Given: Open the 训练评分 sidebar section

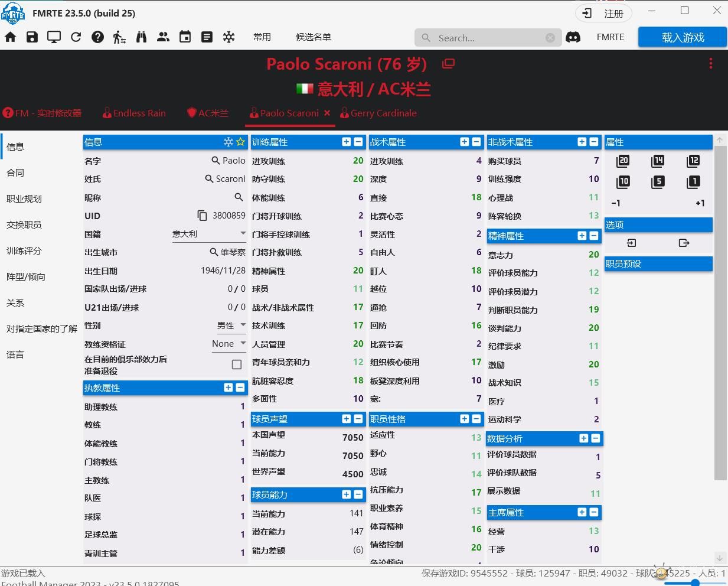Looking at the screenshot, I should [24, 250].
